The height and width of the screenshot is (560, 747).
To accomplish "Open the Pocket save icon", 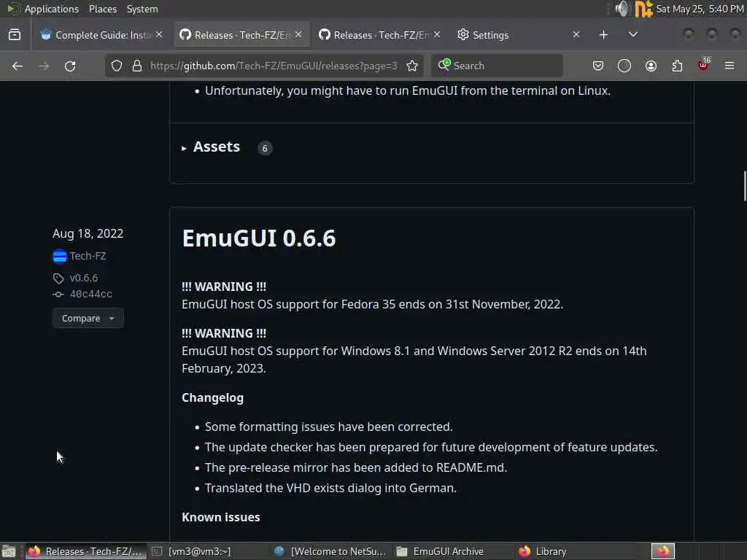I will click(598, 66).
